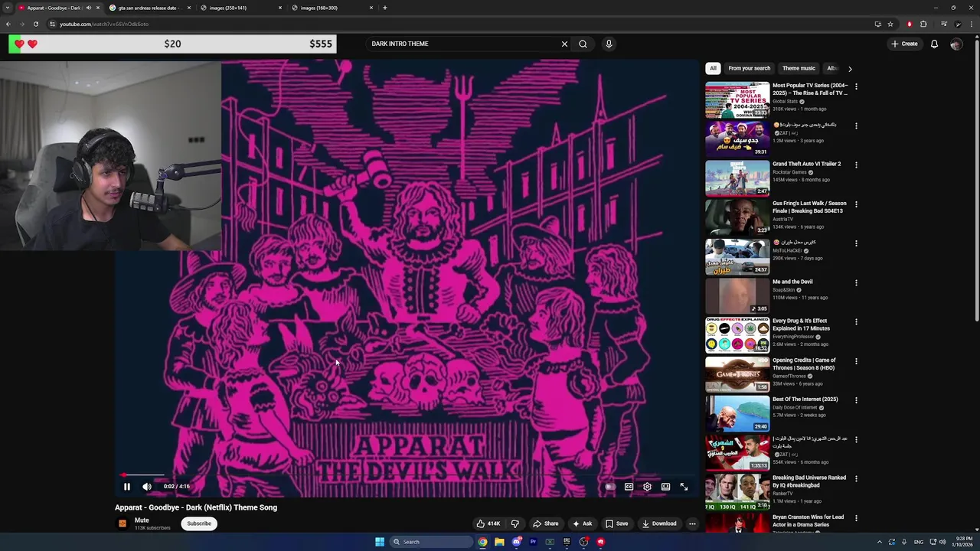This screenshot has height=551, width=980.
Task: Subscribe to the Mute channel
Action: point(199,523)
